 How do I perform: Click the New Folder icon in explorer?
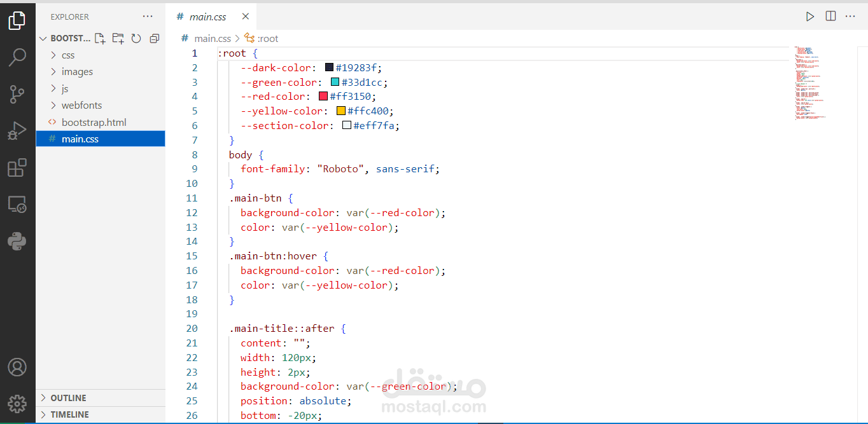click(118, 39)
